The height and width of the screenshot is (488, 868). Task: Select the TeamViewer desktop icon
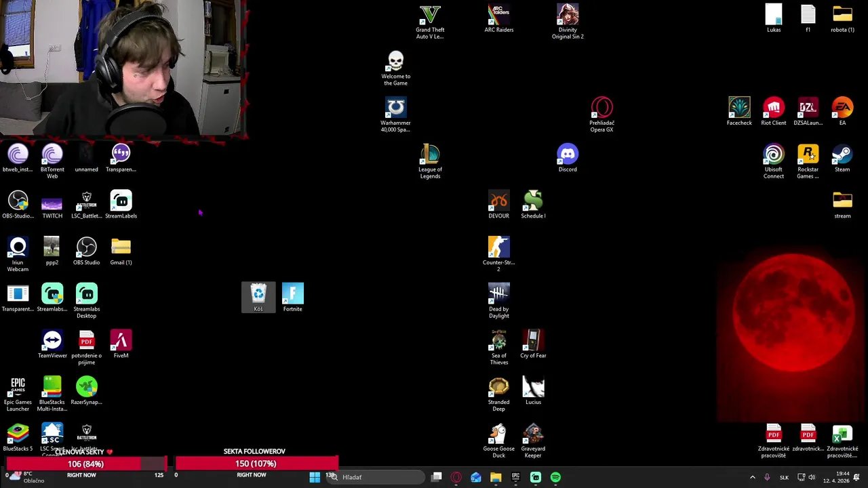coord(52,344)
